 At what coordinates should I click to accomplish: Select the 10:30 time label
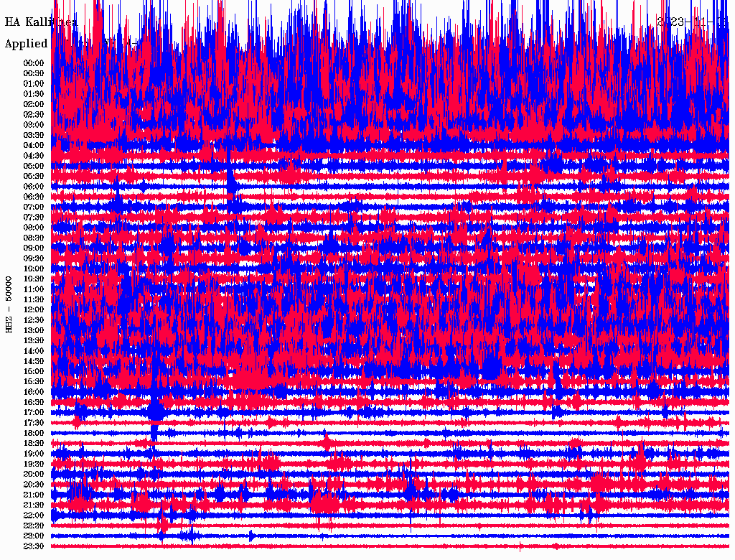pyautogui.click(x=34, y=279)
